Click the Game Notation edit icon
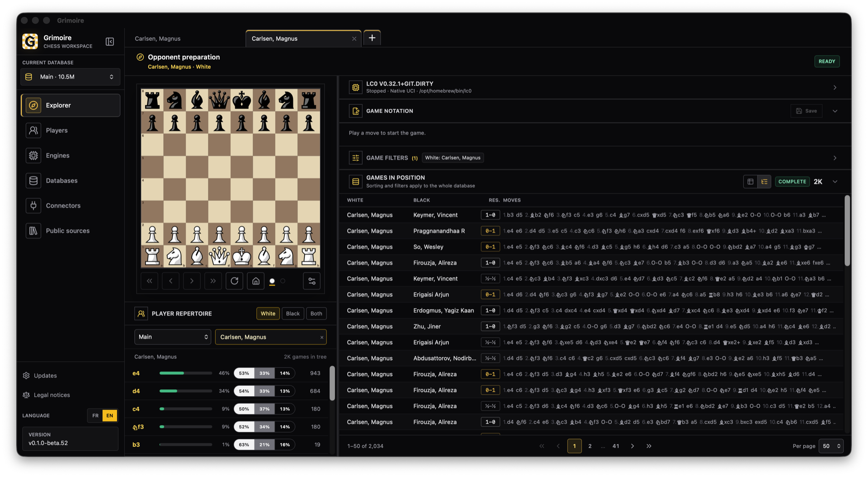The width and height of the screenshot is (868, 477). coord(356,111)
